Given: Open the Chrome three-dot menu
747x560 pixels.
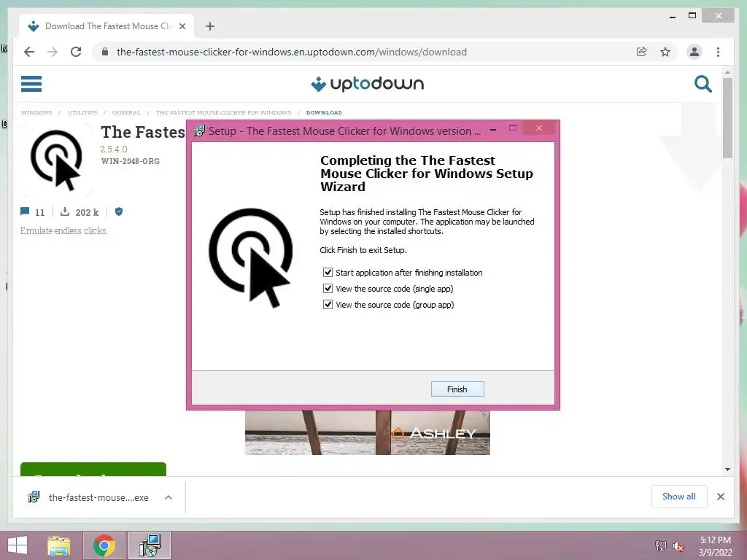Looking at the screenshot, I should 718,52.
